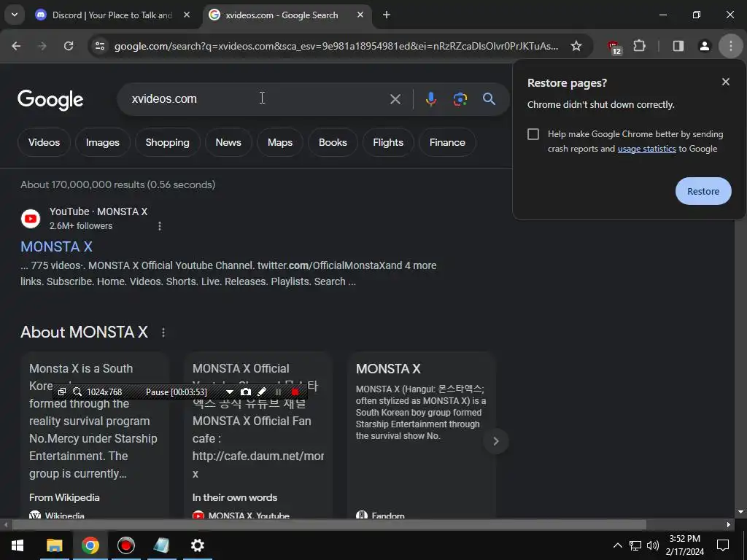Close the Discord tab
Image resolution: width=747 pixels, height=560 pixels.
[x=187, y=15]
